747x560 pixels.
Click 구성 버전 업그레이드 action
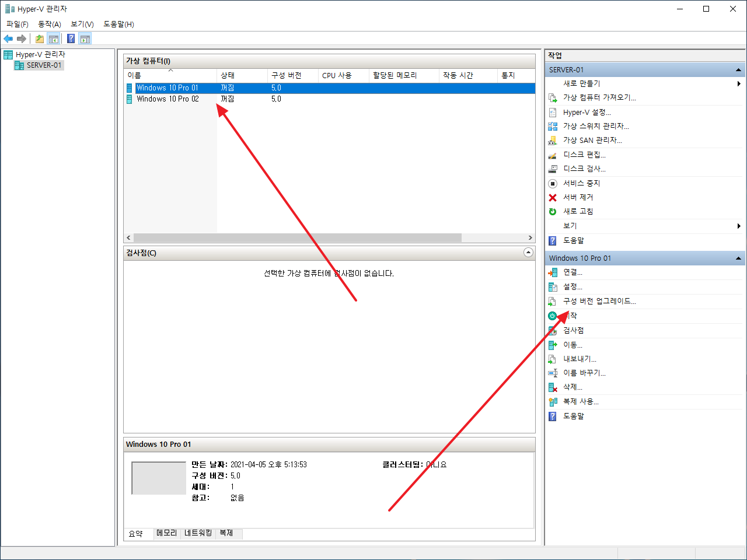(x=599, y=301)
